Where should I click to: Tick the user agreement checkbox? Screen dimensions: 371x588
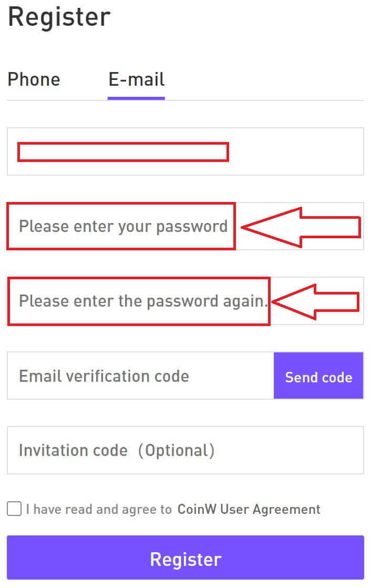pos(14,509)
